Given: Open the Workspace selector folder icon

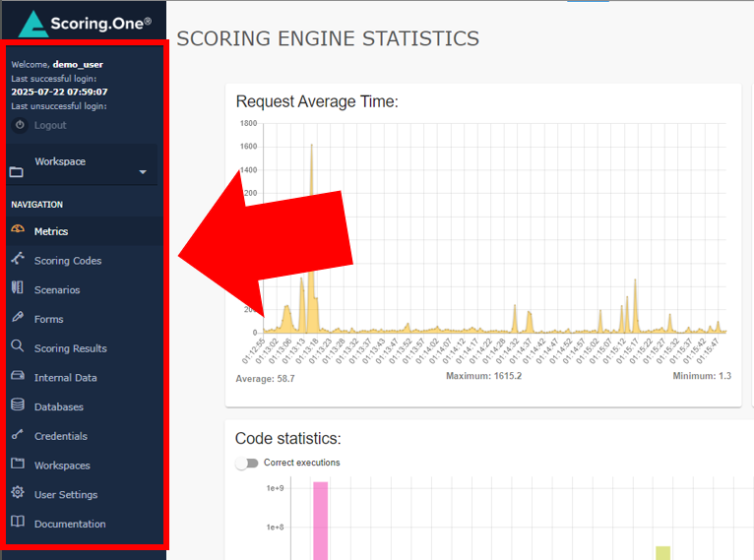Looking at the screenshot, I should [17, 172].
